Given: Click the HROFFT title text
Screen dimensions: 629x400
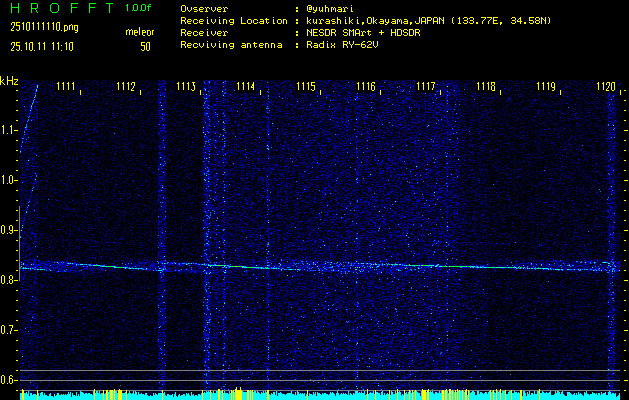Looking at the screenshot, I should (x=58, y=9).
